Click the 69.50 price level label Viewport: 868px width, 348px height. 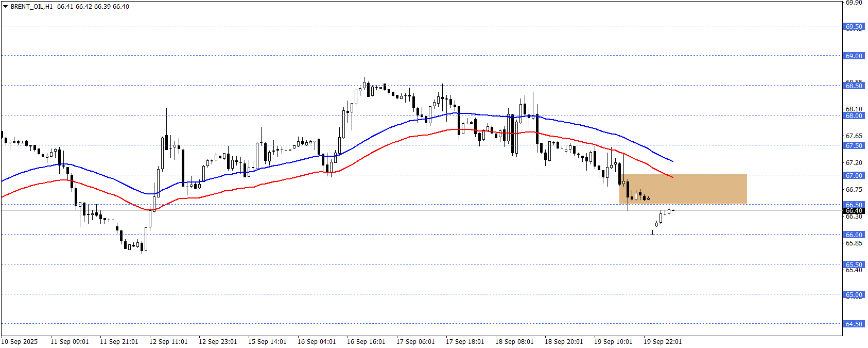(x=854, y=26)
